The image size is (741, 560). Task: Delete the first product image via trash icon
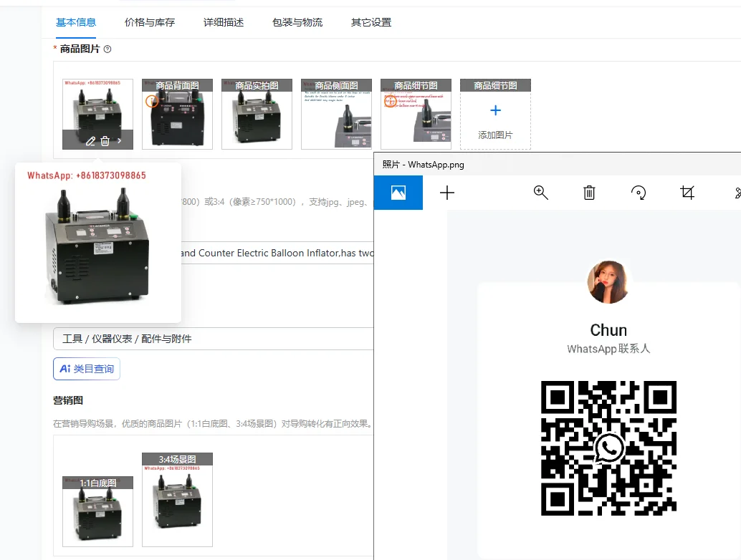tap(105, 140)
